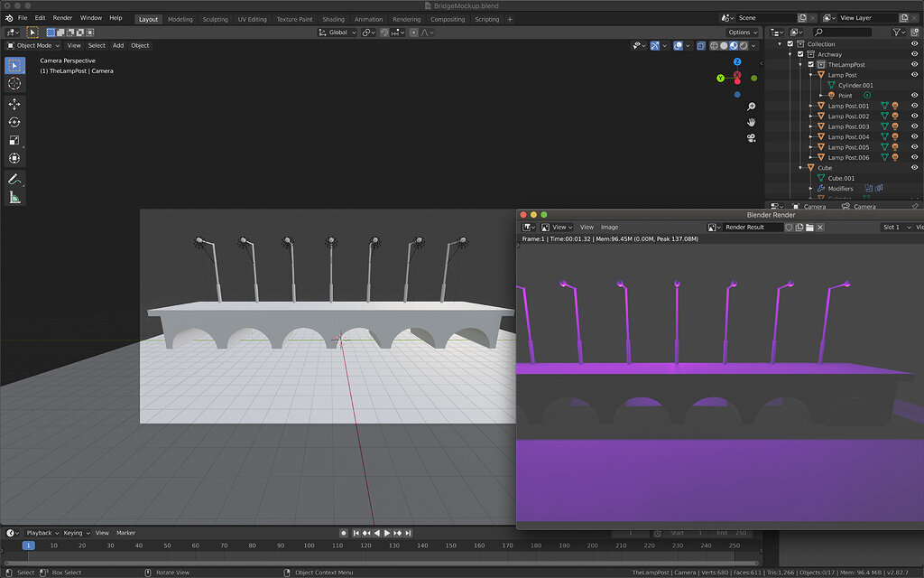Pick the Scale tool

tap(14, 140)
